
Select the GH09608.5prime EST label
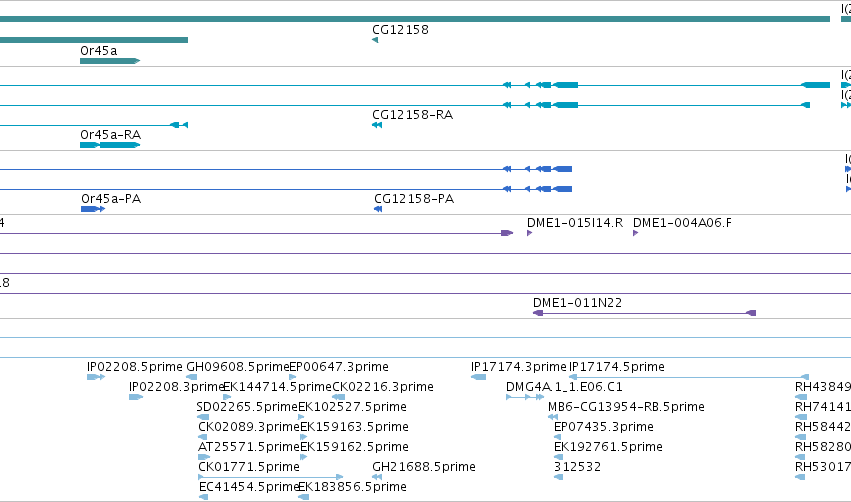(238, 367)
